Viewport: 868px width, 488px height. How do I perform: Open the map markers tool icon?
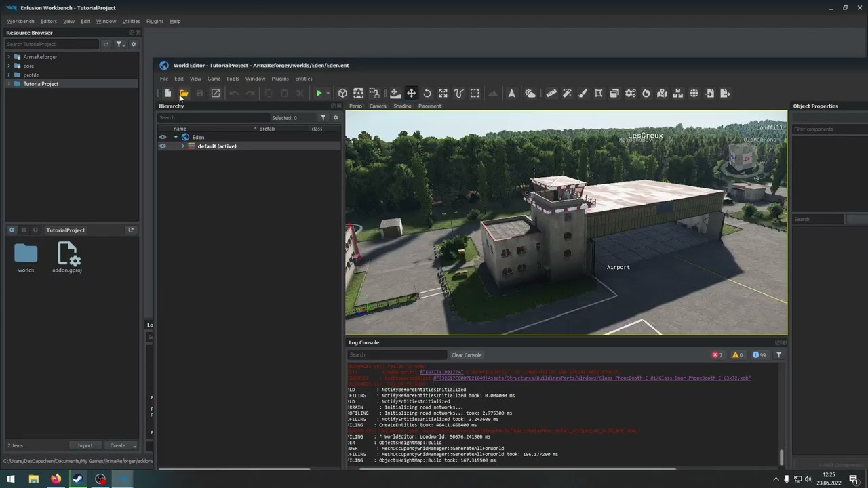coord(662,94)
